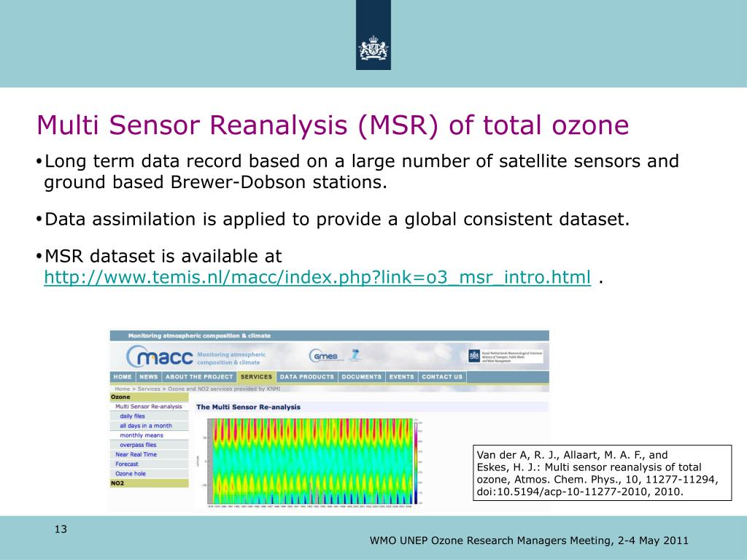Open the overpass files sidebar link

point(138,445)
